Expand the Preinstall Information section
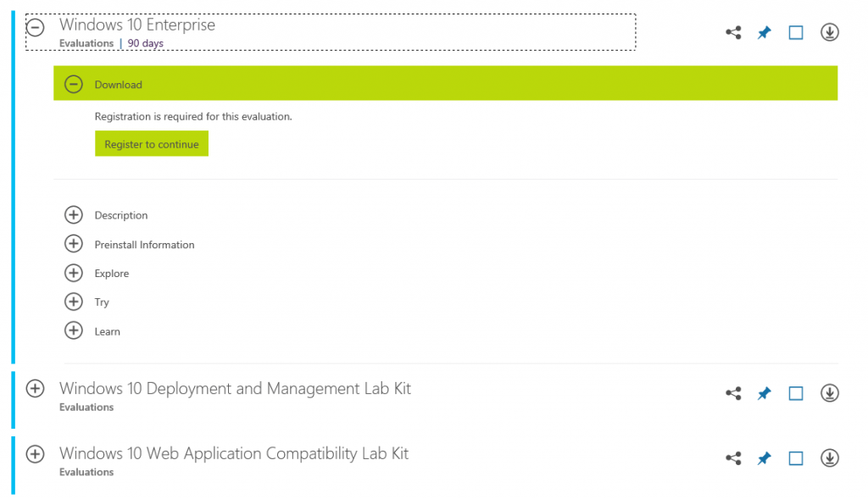The image size is (868, 499). [74, 244]
